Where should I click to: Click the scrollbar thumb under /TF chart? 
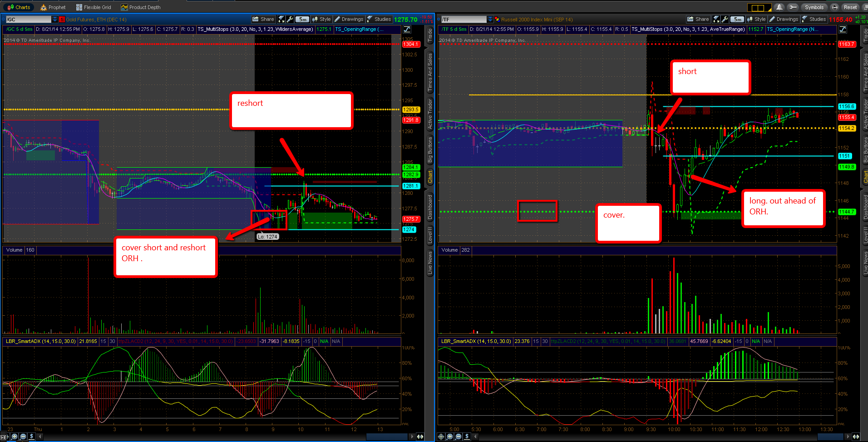pyautogui.click(x=830, y=437)
